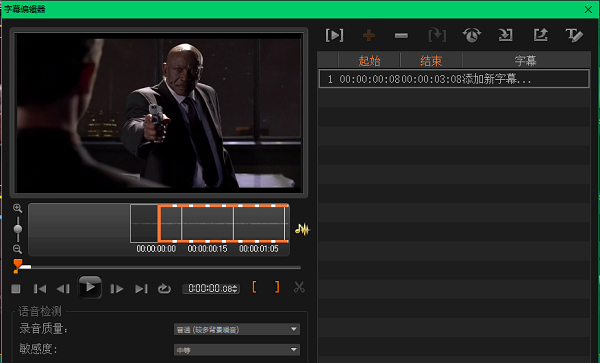The height and width of the screenshot is (363, 600).
Task: Sort by the 起始 column header
Action: click(369, 60)
